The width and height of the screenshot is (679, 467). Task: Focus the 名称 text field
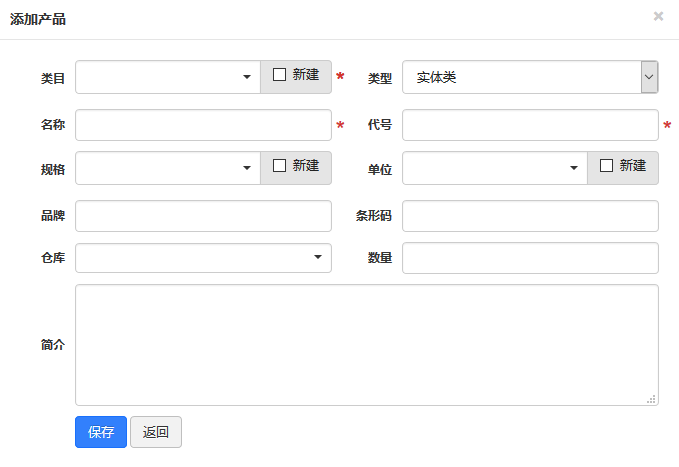pos(203,125)
